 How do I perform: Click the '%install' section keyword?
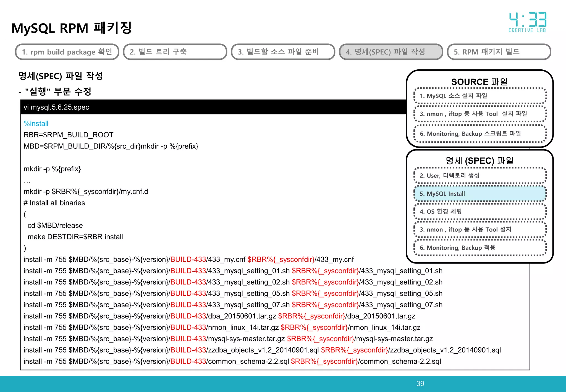(36, 124)
